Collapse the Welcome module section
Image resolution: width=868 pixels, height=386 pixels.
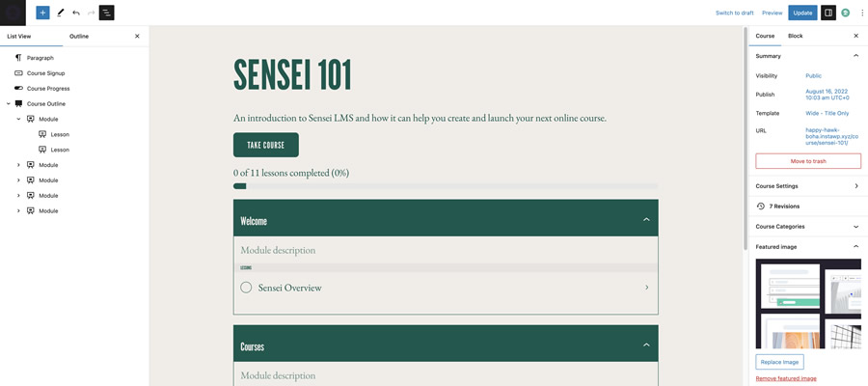(646, 220)
